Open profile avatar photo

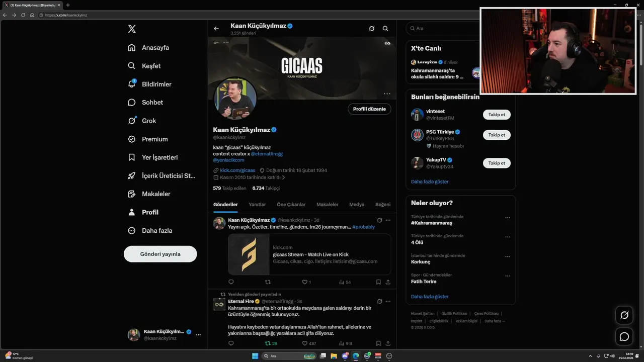point(235,99)
